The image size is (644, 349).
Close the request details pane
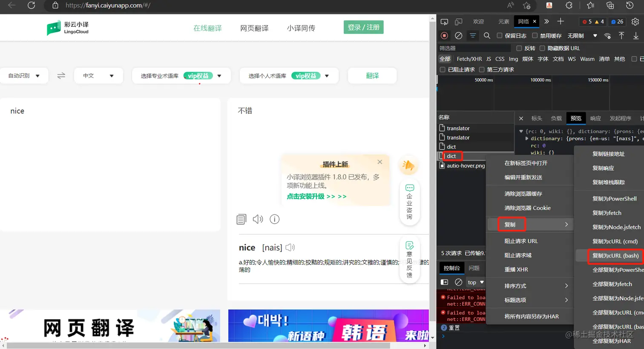tap(521, 118)
